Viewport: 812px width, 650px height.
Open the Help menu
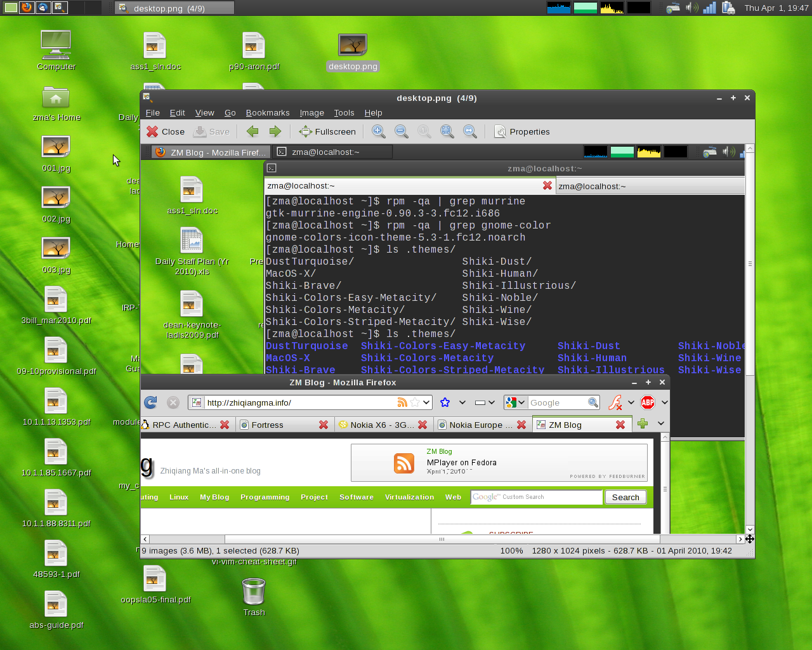tap(373, 112)
